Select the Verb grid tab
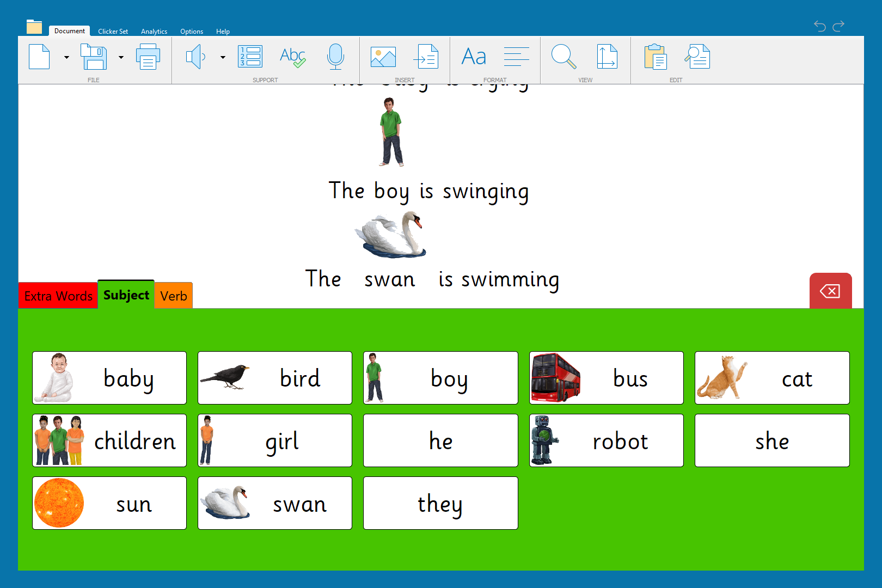The height and width of the screenshot is (588, 882). (174, 296)
